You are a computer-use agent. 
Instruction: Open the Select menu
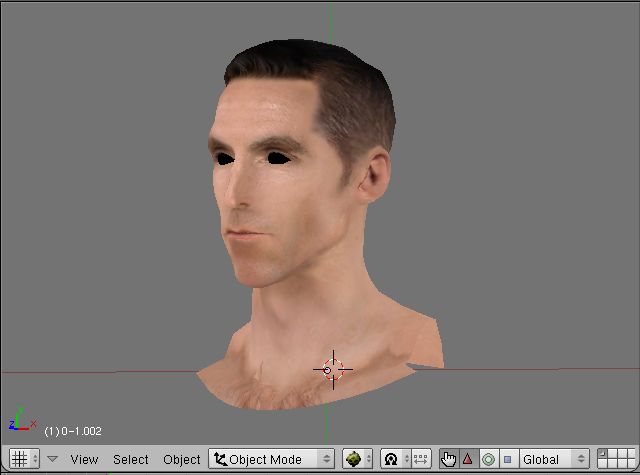point(131,459)
